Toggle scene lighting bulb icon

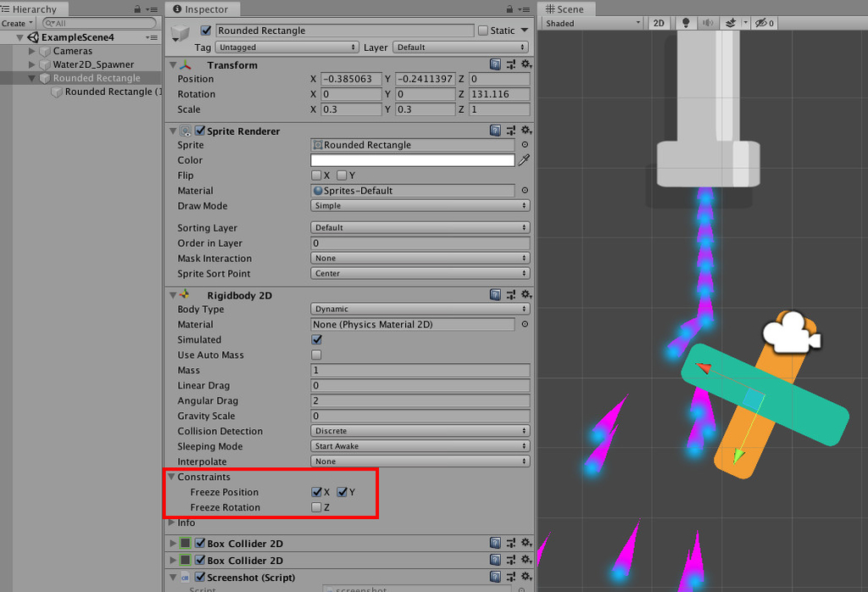[x=686, y=23]
